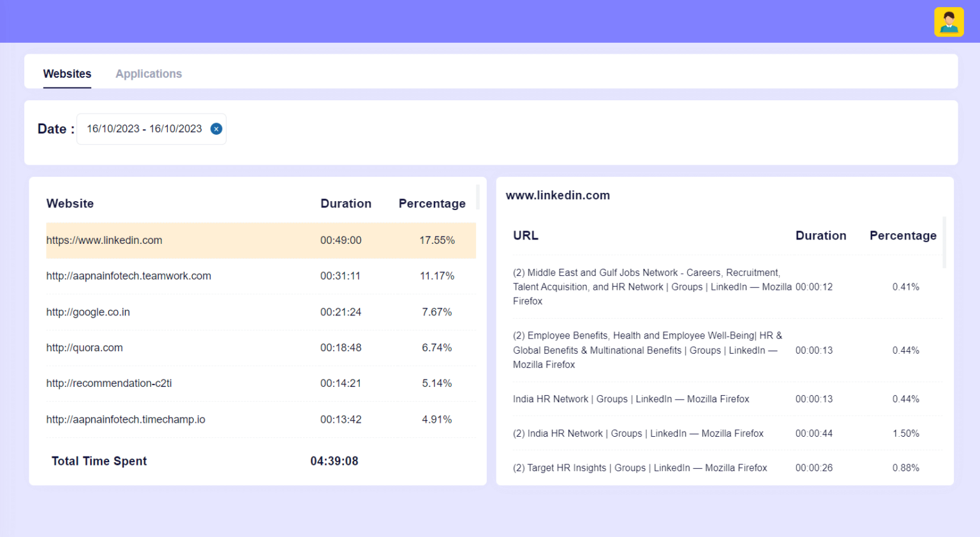Clear the date range with the x icon

(x=216, y=129)
